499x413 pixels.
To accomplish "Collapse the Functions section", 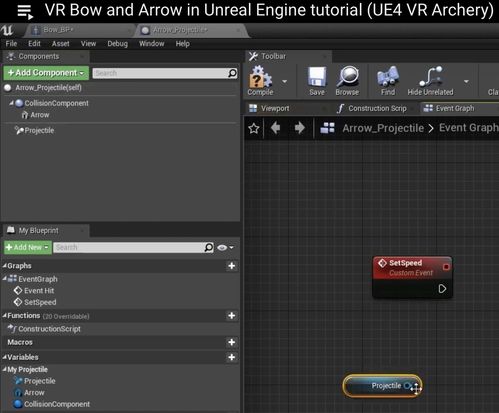I will 5,315.
